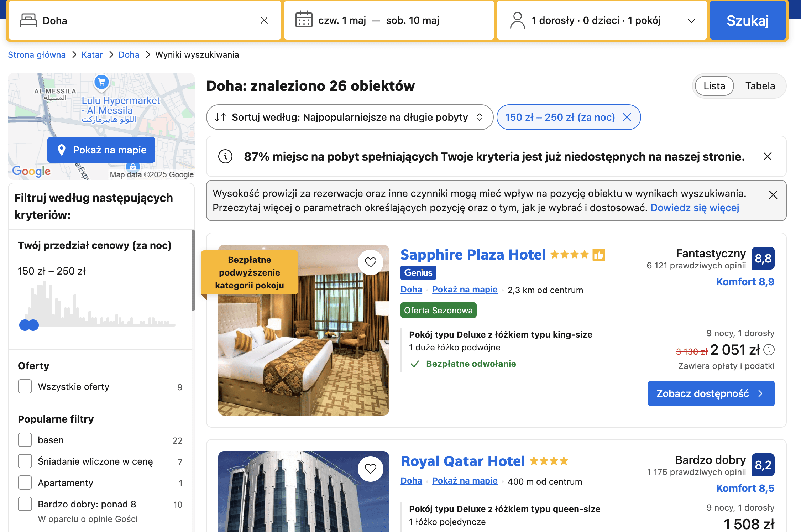Click Komfort 8,9 rating text
The width and height of the screenshot is (801, 532).
(745, 282)
